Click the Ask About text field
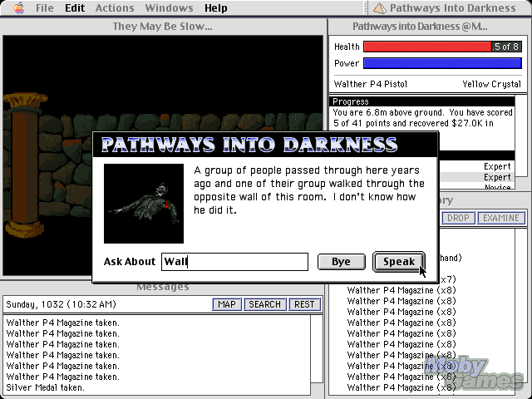Screen dimensions: 532x399 point(234,262)
